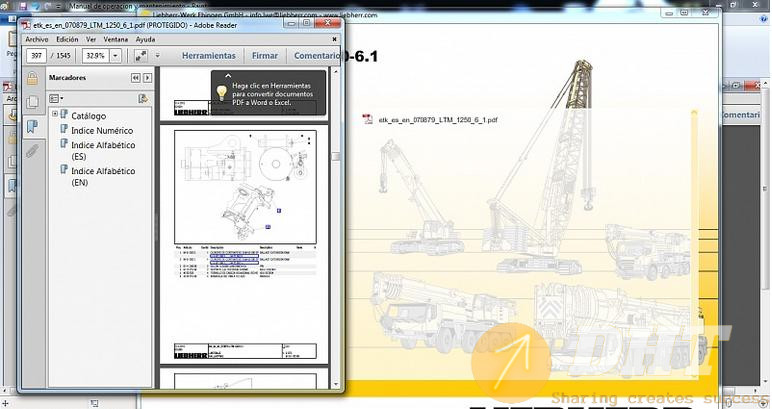Close the document with menu-bar X
The width and height of the screenshot is (772, 409).
click(x=335, y=39)
